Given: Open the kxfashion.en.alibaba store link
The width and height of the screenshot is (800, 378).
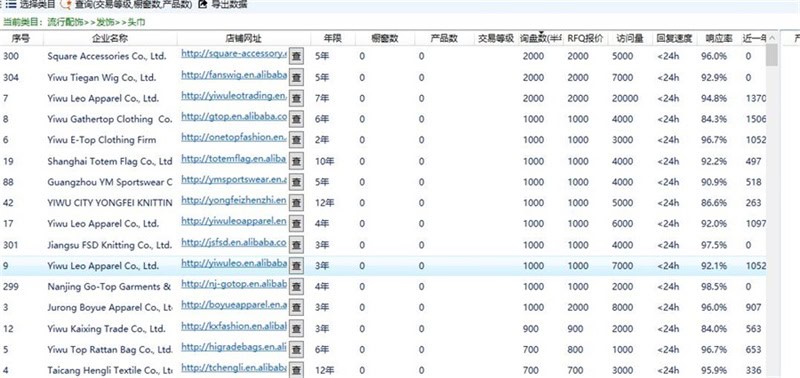Looking at the screenshot, I should (234, 326).
